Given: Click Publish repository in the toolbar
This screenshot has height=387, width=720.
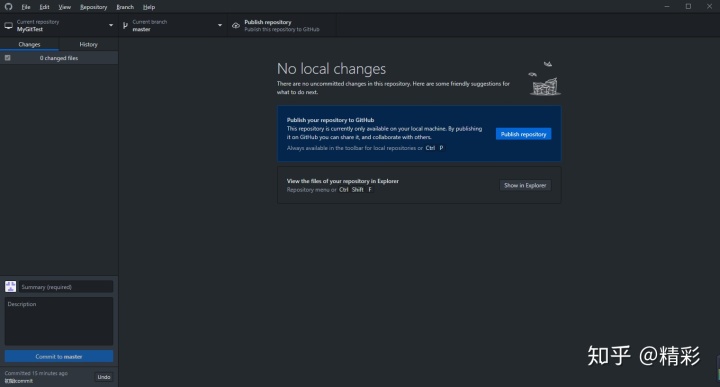Looking at the screenshot, I should point(281,25).
